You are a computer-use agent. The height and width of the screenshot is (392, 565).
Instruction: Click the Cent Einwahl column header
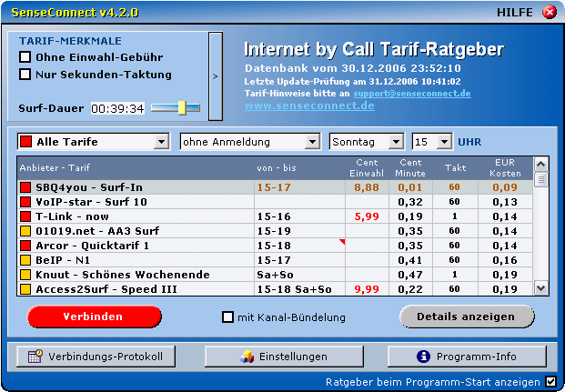point(367,168)
